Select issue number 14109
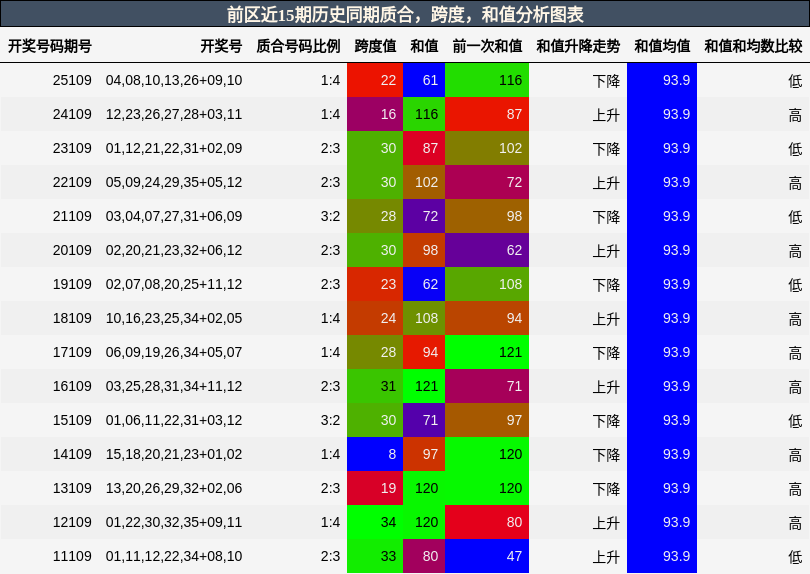The height and width of the screenshot is (574, 810). pyautogui.click(x=72, y=454)
